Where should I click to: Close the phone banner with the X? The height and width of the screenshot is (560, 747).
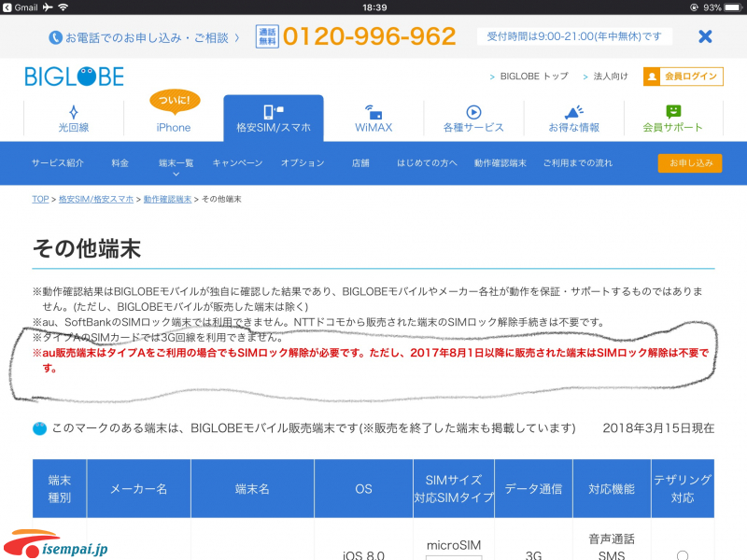pyautogui.click(x=705, y=36)
